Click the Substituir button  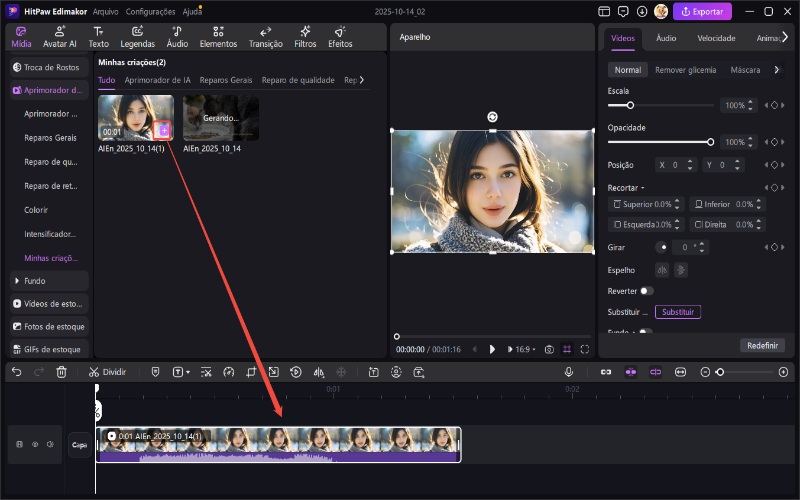pos(678,312)
